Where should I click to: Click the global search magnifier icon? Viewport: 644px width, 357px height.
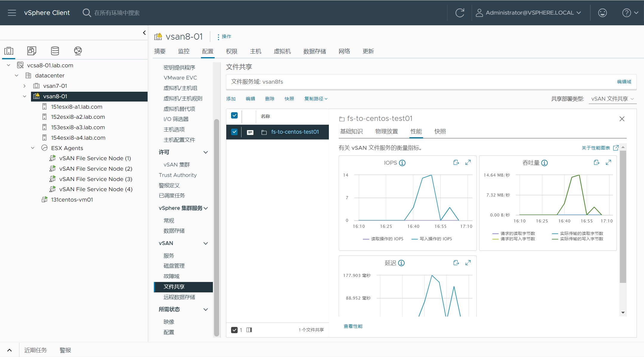(87, 13)
